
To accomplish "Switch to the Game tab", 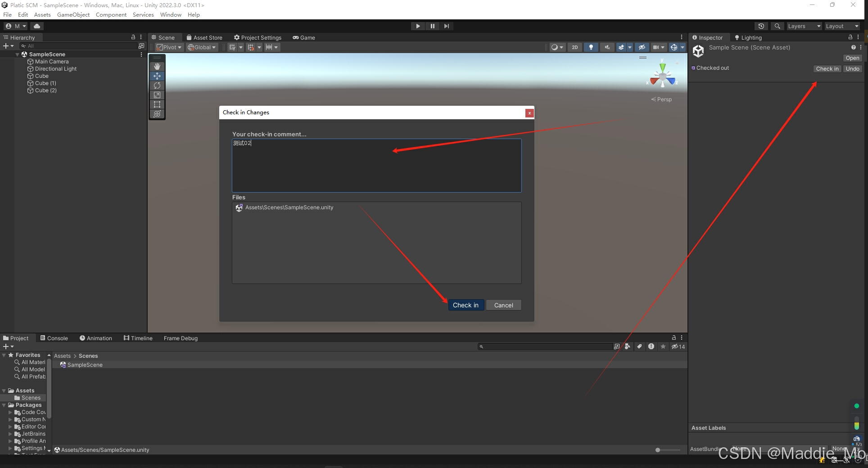I will click(x=304, y=37).
